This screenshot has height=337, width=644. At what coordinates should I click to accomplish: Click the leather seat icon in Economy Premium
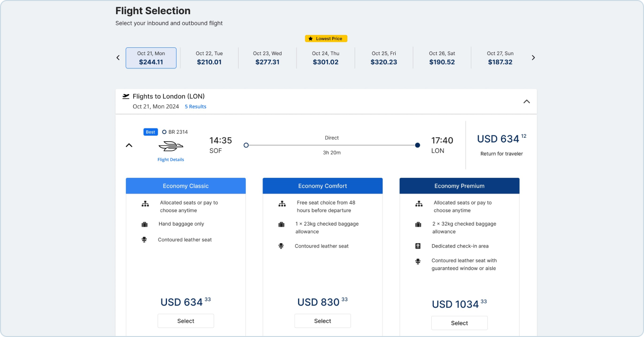point(418,262)
